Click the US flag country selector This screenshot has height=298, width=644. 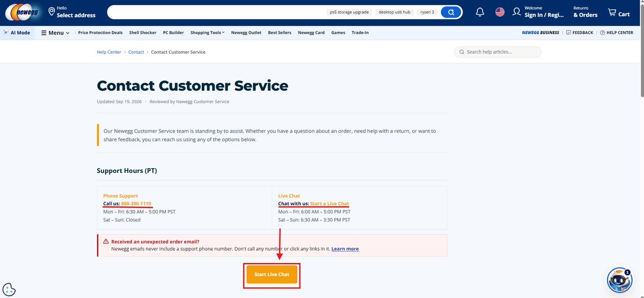point(500,12)
